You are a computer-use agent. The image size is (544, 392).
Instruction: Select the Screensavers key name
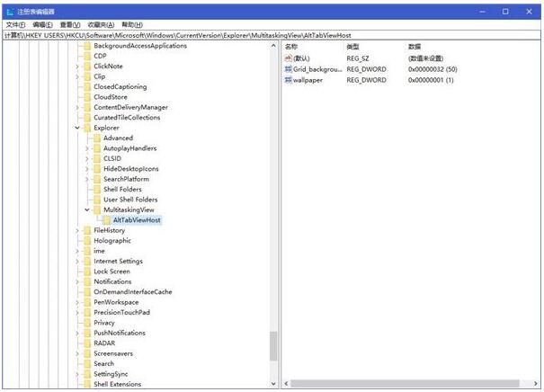[113, 353]
